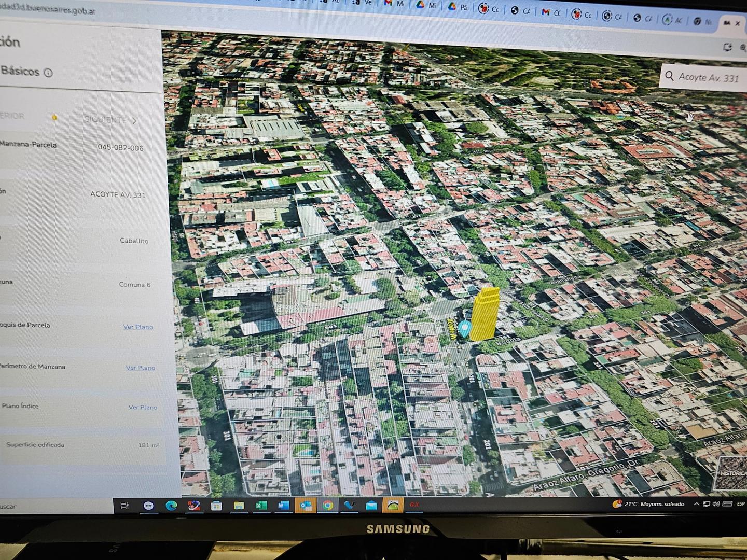Open Ver Plano for Perímetro de Manzana
Image resolution: width=747 pixels, height=560 pixels.
(x=140, y=367)
